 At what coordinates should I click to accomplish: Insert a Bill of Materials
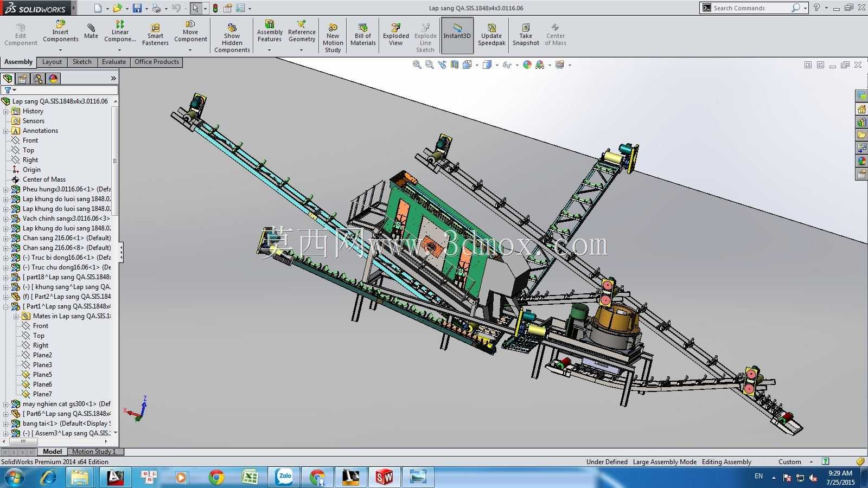[x=363, y=35]
